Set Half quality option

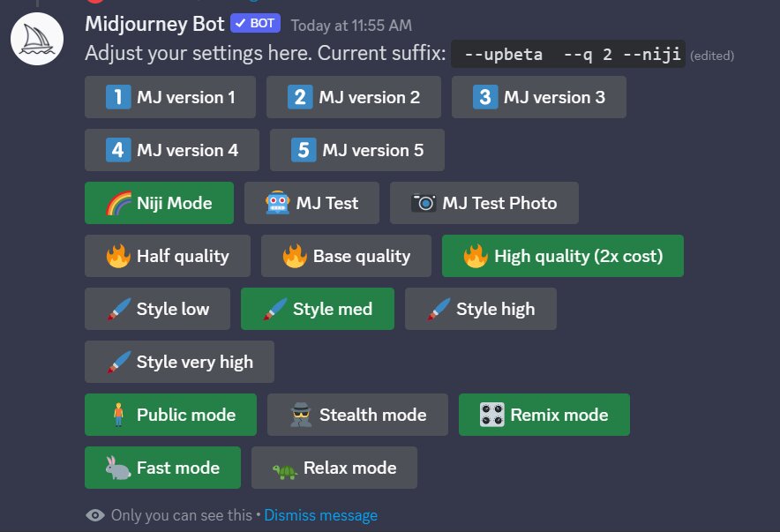pos(168,256)
